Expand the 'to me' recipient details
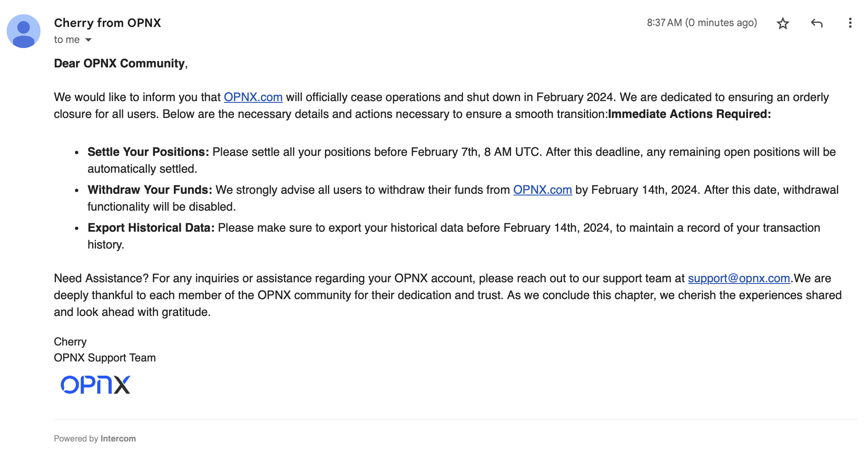The height and width of the screenshot is (460, 868). tap(69, 39)
